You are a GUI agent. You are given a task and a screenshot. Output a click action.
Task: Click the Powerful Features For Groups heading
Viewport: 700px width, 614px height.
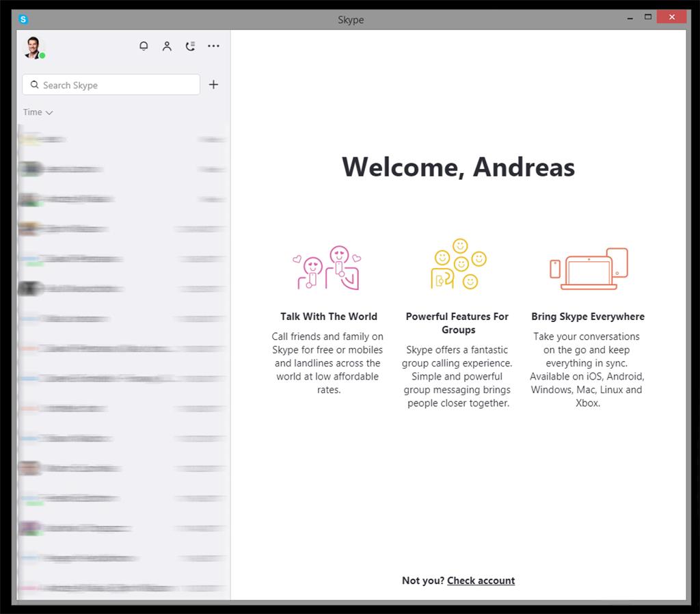point(457,323)
